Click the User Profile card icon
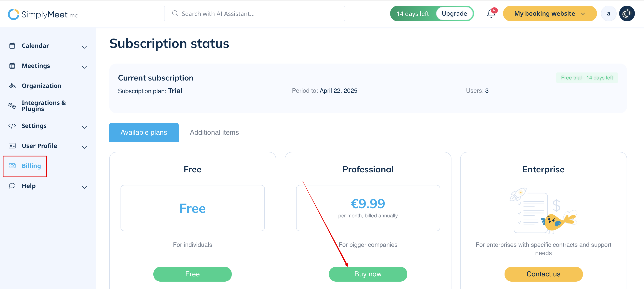 click(x=12, y=146)
